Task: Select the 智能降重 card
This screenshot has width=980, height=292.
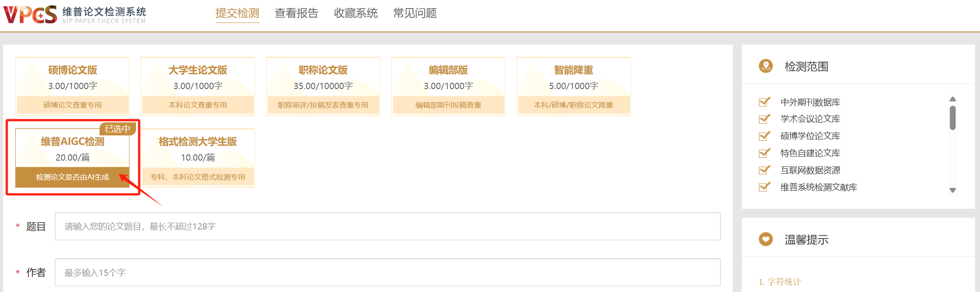Action: [x=573, y=86]
